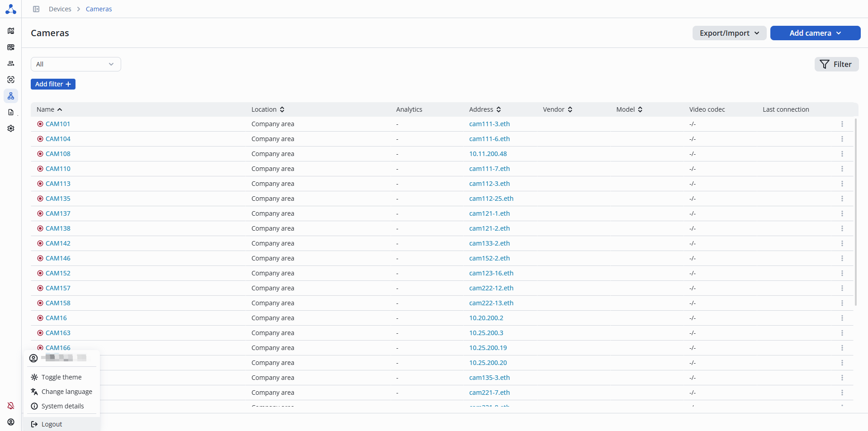Click the red status icon beside CAM146

point(40,258)
